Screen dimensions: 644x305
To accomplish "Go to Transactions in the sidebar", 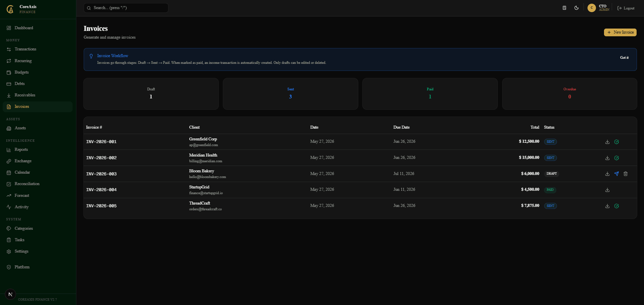I will pyautogui.click(x=38, y=49).
